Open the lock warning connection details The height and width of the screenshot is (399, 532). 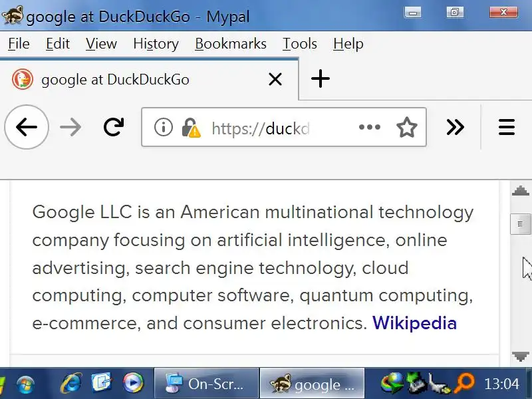pyautogui.click(x=192, y=128)
